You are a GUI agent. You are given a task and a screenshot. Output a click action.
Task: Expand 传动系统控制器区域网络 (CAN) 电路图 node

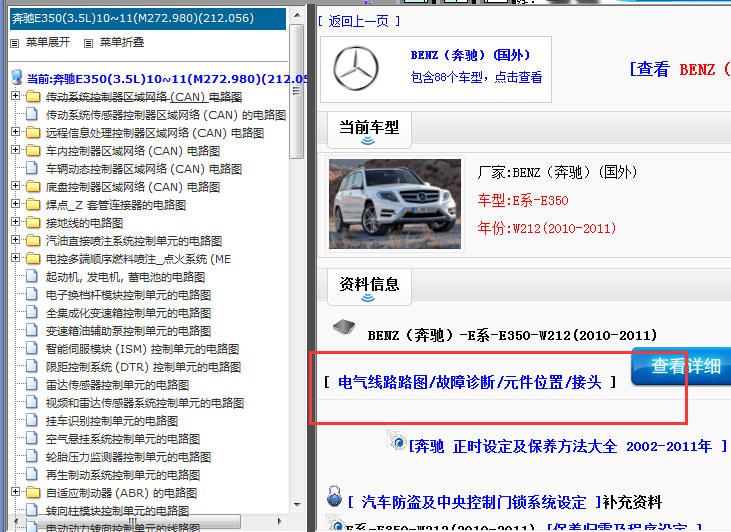15,96
